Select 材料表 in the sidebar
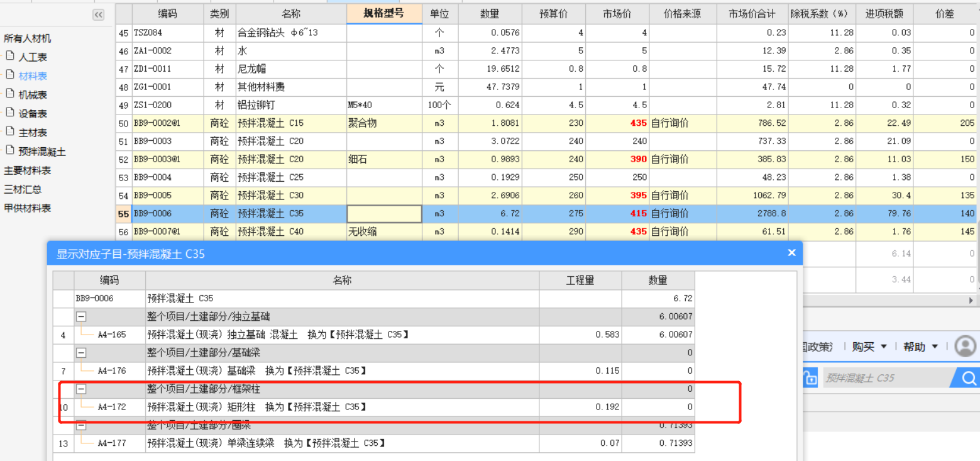This screenshot has height=461, width=980. point(33,76)
